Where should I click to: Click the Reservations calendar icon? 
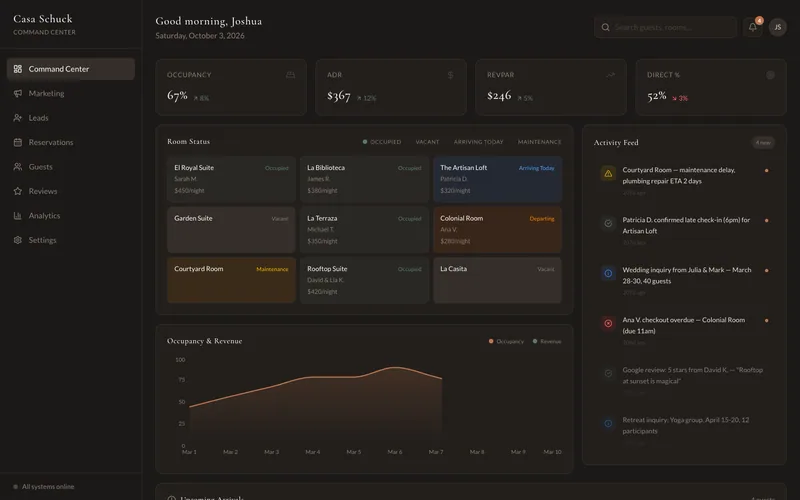(x=18, y=142)
